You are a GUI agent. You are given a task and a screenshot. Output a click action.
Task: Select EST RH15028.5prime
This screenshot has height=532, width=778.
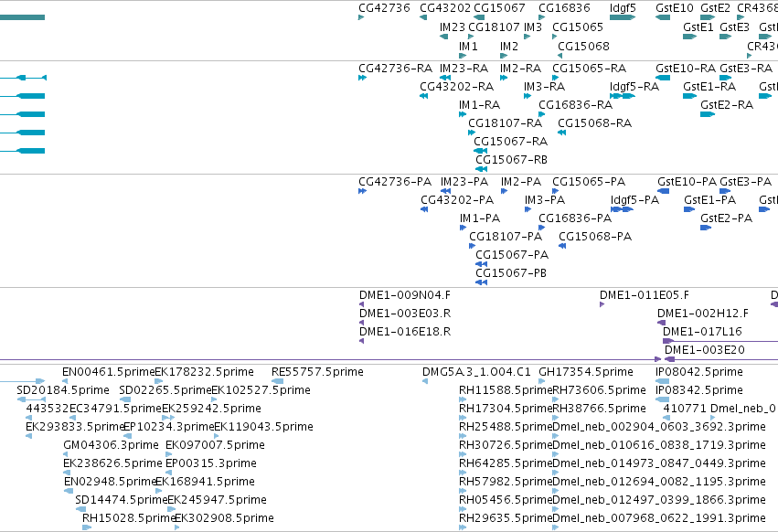tap(129, 518)
